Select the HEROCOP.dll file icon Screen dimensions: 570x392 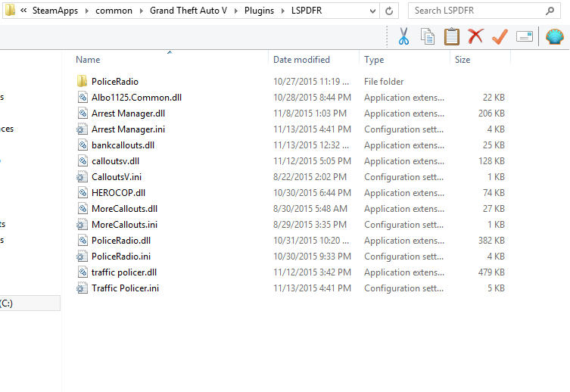(83, 192)
